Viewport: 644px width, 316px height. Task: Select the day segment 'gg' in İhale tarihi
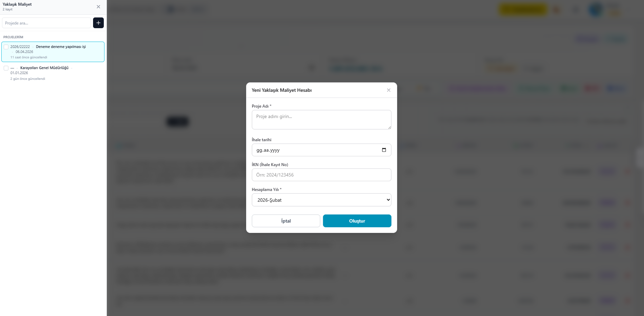pyautogui.click(x=259, y=150)
